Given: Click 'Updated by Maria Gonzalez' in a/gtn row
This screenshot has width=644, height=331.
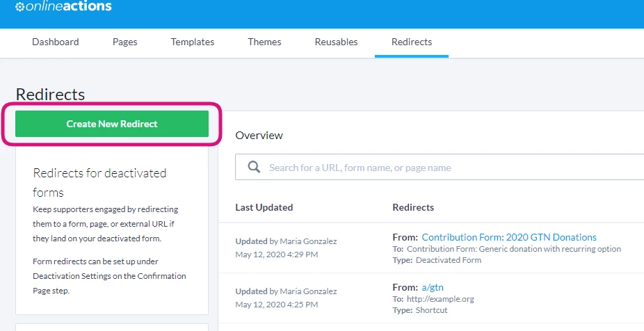Looking at the screenshot, I should click(286, 291).
